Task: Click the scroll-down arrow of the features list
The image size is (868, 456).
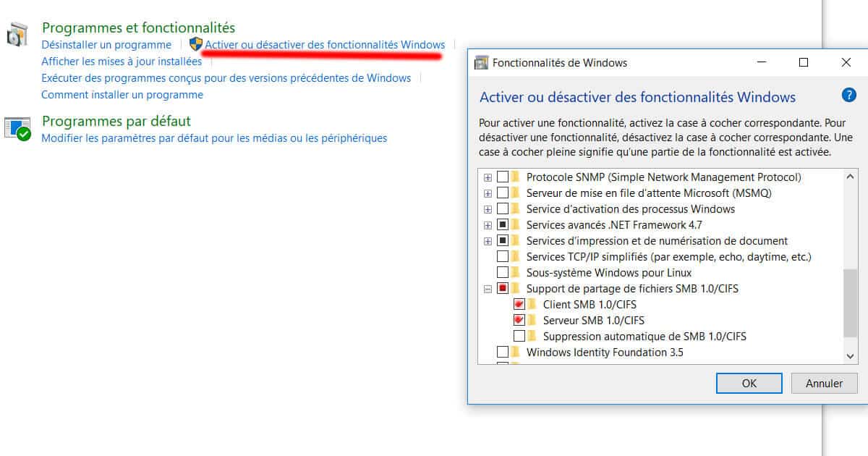Action: (x=850, y=356)
